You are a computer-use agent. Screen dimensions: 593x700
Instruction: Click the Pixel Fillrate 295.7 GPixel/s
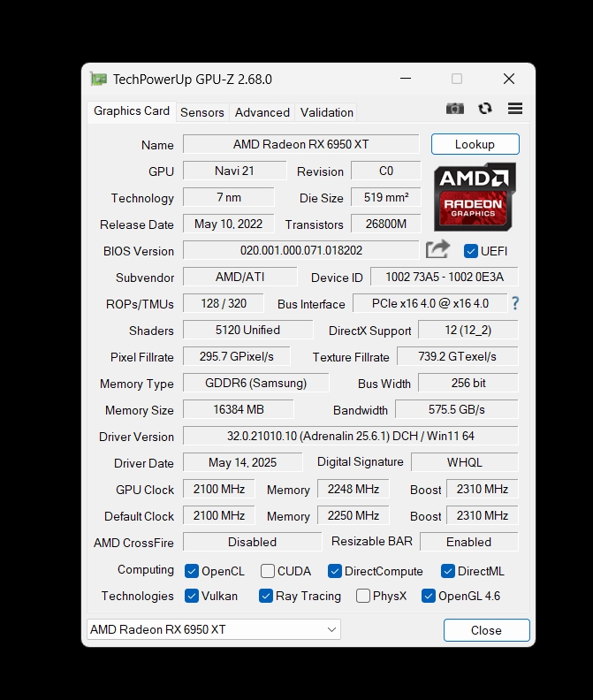pos(236,356)
